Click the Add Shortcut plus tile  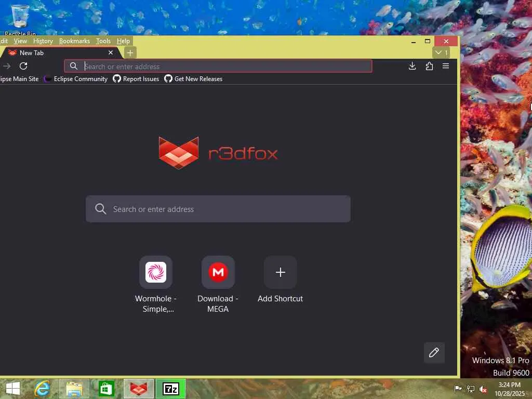280,272
